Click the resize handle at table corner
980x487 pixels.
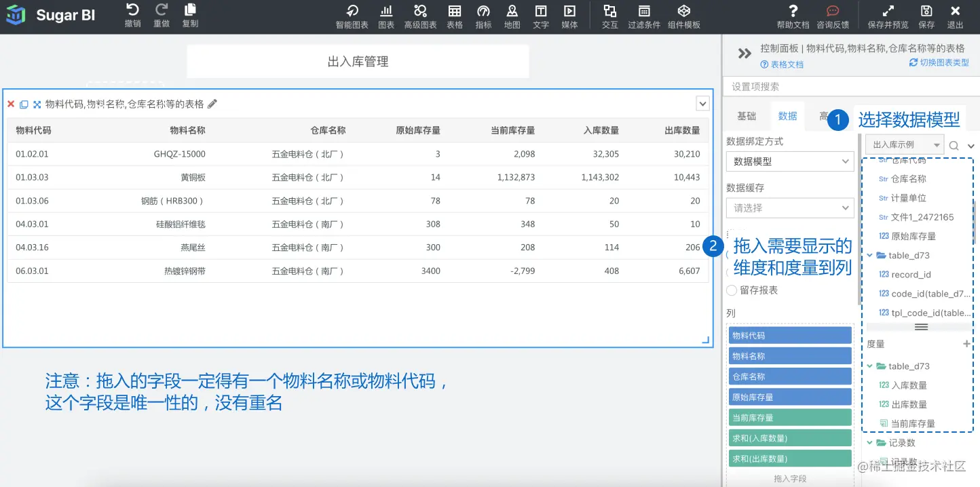tap(706, 340)
